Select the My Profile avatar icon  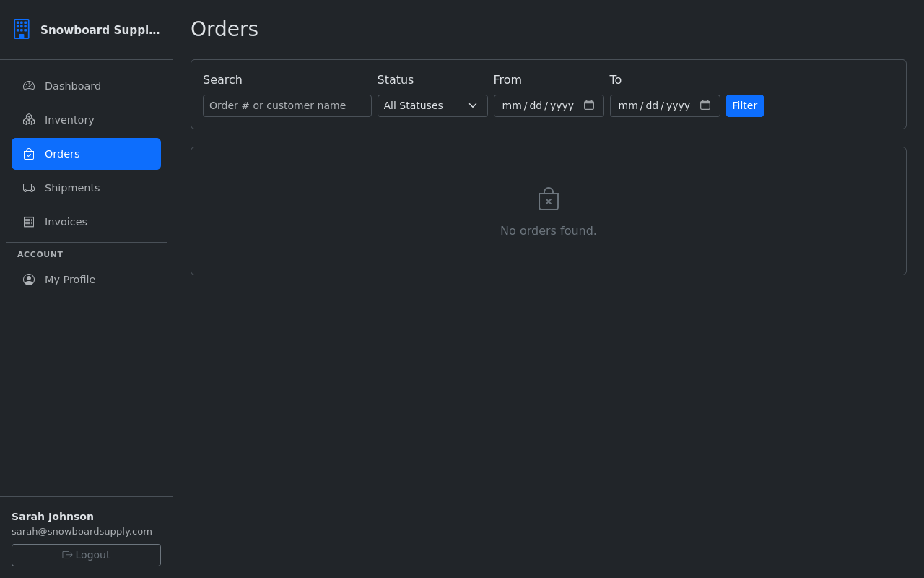29,279
